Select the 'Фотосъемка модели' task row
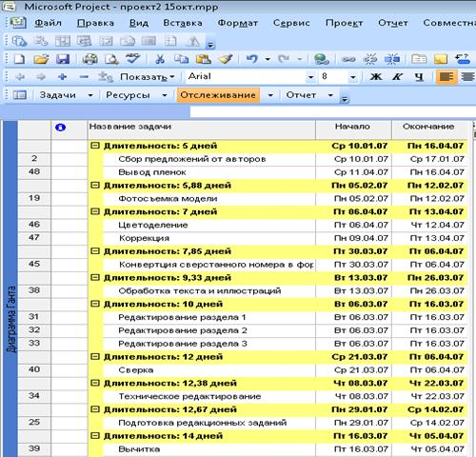 point(243,198)
